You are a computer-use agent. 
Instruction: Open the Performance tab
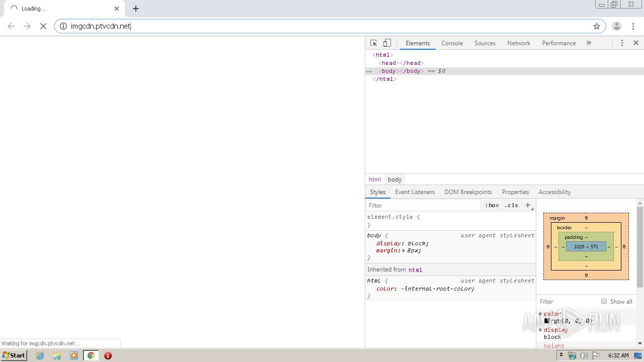click(x=559, y=43)
